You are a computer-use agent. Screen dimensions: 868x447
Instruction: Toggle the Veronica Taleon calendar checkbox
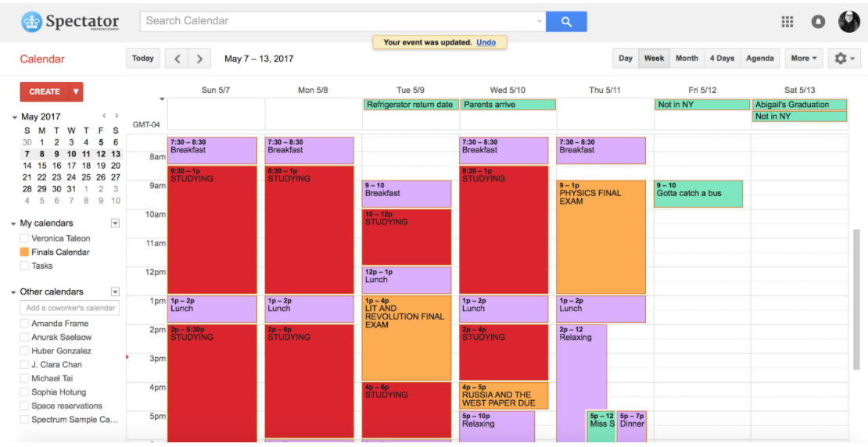(25, 238)
